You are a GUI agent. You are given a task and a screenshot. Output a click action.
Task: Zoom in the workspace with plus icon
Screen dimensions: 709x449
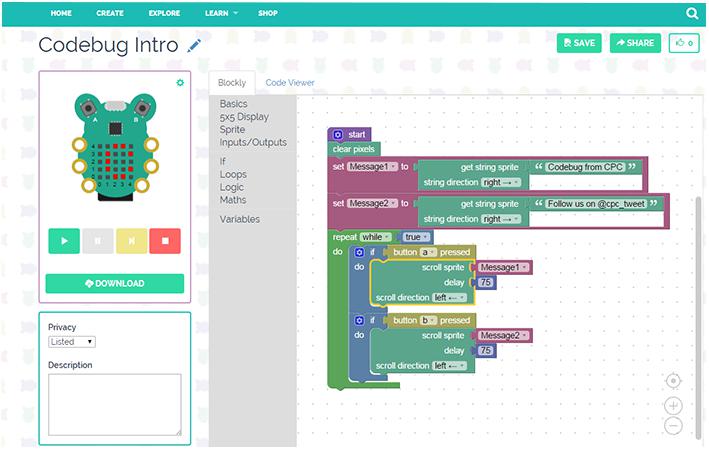673,406
